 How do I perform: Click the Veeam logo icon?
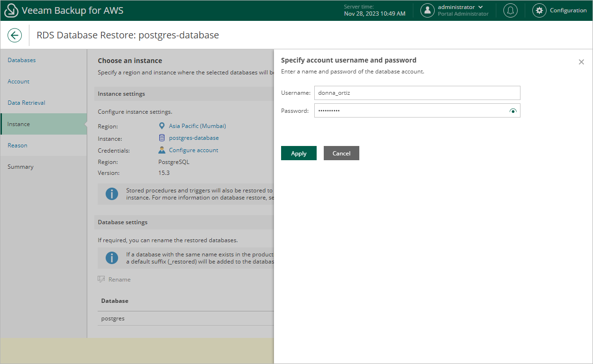click(11, 10)
